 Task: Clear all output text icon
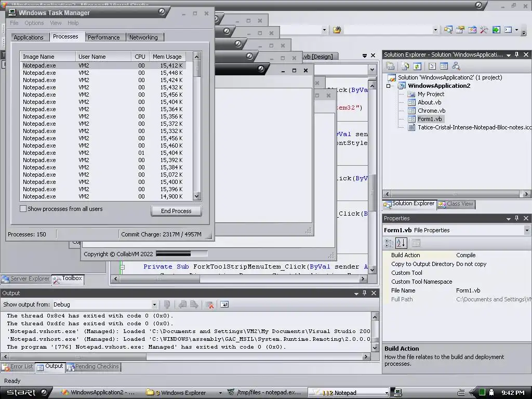point(209,304)
